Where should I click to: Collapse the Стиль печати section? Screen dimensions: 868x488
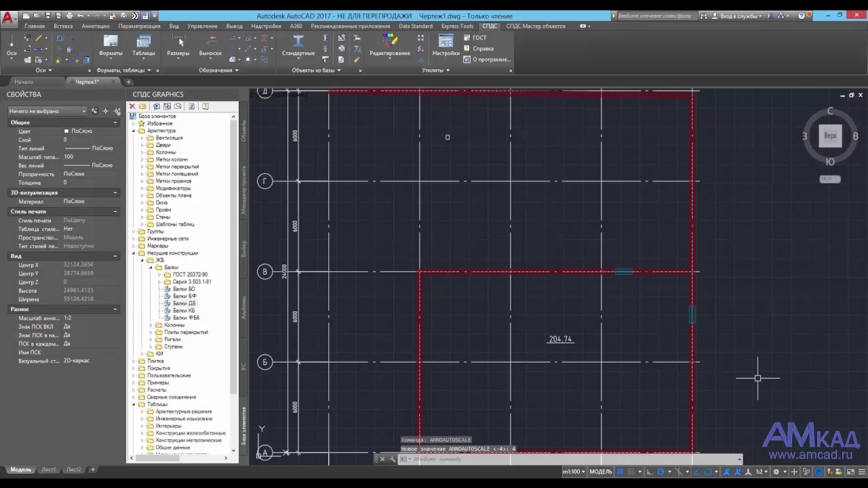pos(115,211)
